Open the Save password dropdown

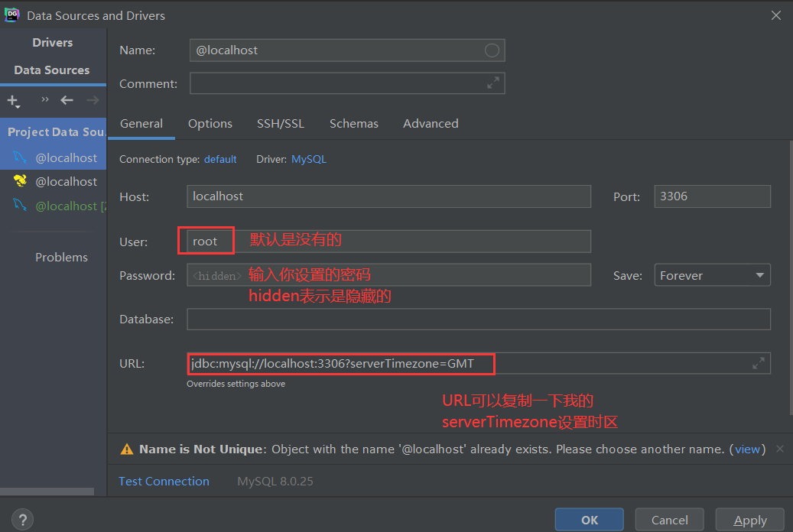pyautogui.click(x=712, y=275)
